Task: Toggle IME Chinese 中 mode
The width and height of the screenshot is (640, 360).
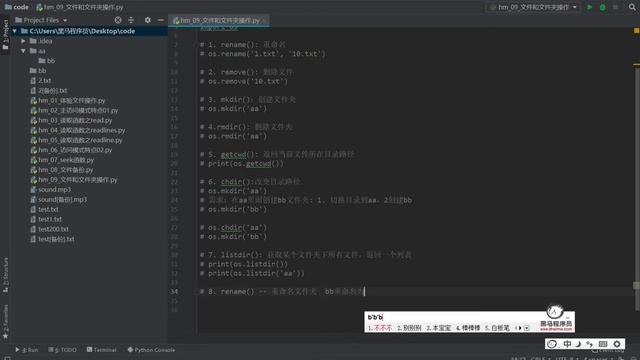Action: pos(567,344)
